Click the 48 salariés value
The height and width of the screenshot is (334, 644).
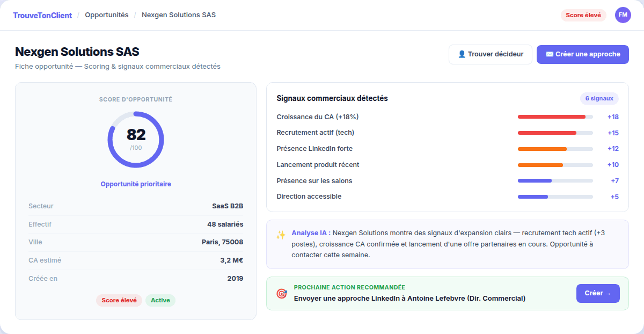[x=225, y=224]
